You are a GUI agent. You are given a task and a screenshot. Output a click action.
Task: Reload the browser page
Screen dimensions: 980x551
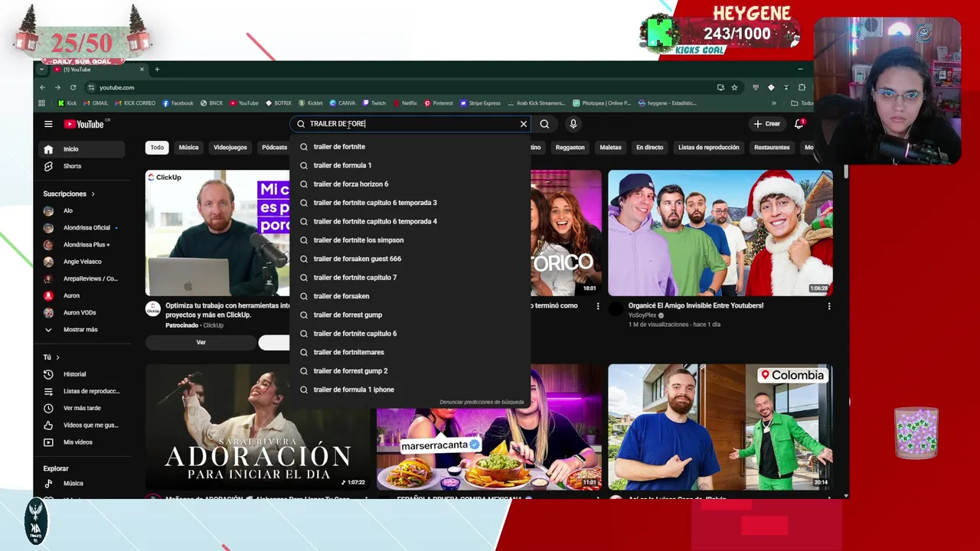point(73,87)
